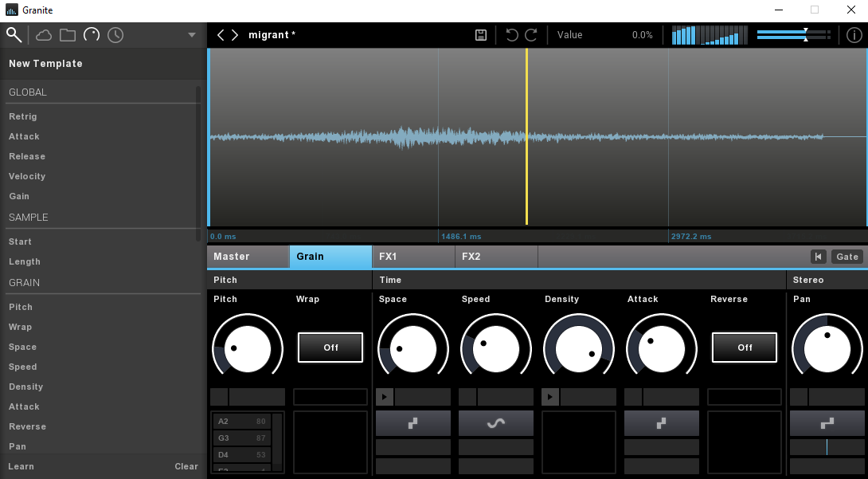This screenshot has width=868, height=479.
Task: Click the Learn button
Action: coord(21,466)
